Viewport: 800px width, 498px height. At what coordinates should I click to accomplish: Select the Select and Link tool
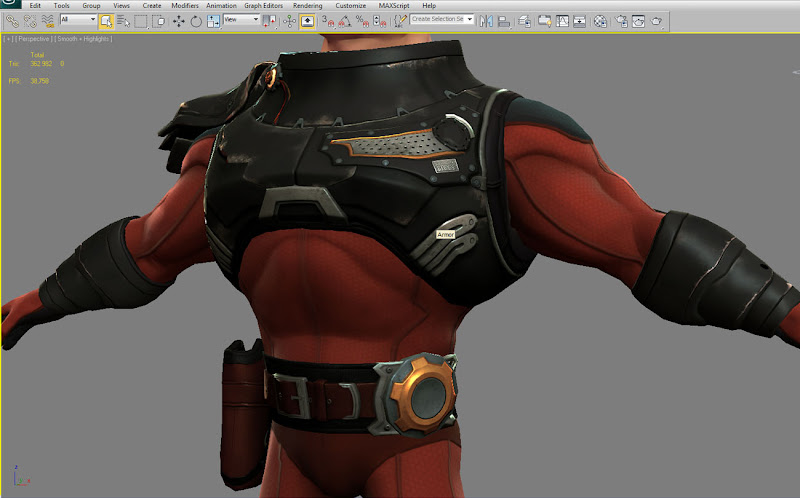(x=12, y=20)
